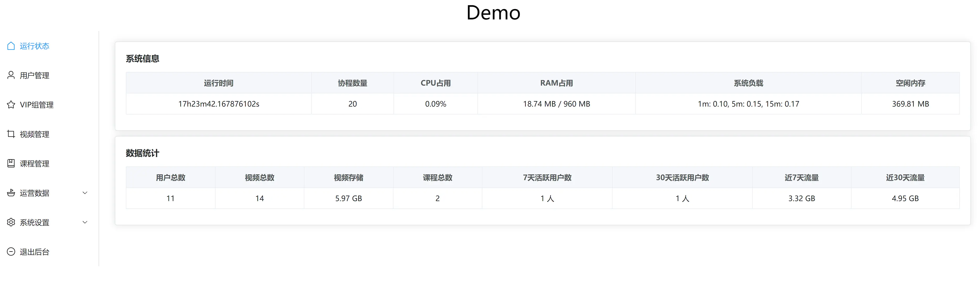The image size is (980, 298).
Task: Click the gear icon beside 系统设置
Action: [x=11, y=222]
